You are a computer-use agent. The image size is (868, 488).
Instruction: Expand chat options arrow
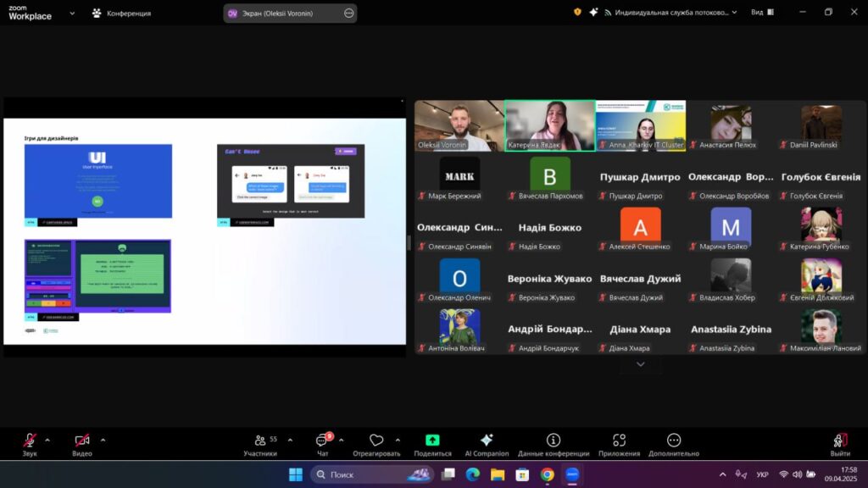click(x=341, y=441)
